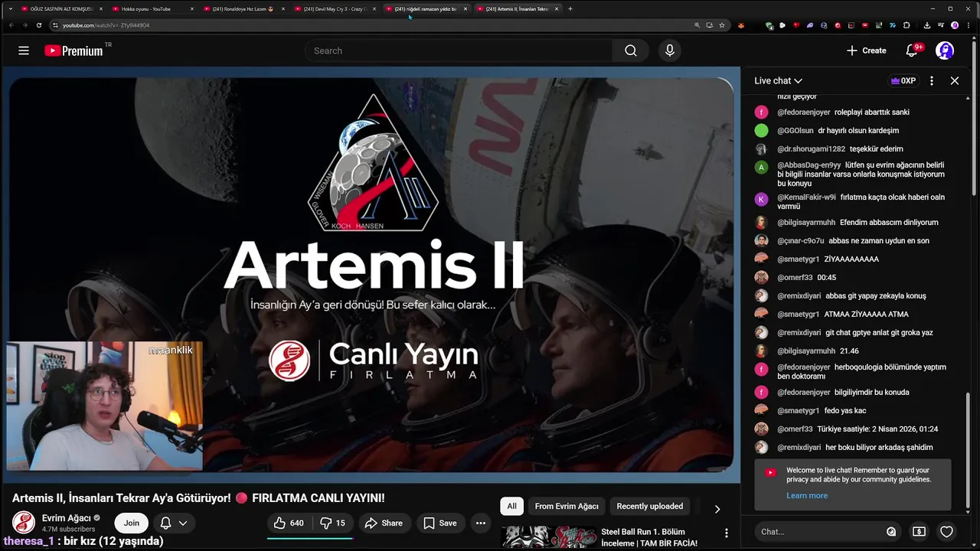Viewport: 980px width, 551px height.
Task: Save the video to a playlist
Action: [x=440, y=523]
